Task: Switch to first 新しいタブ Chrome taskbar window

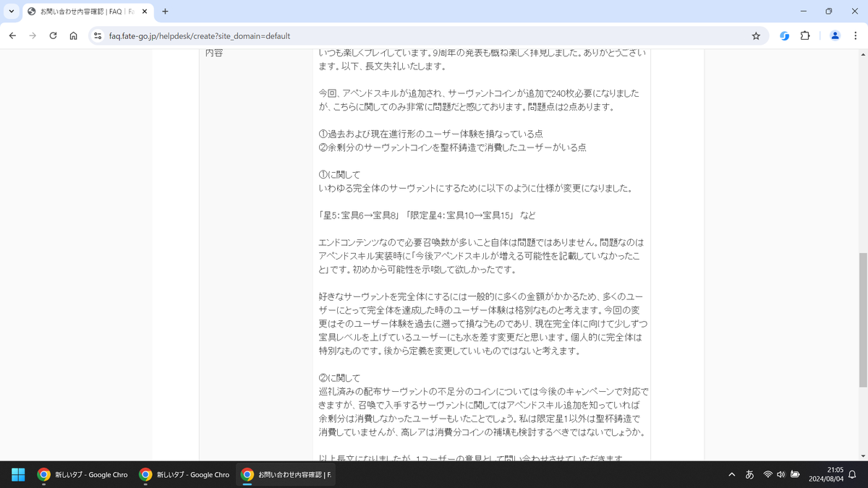Action: pyautogui.click(x=83, y=474)
